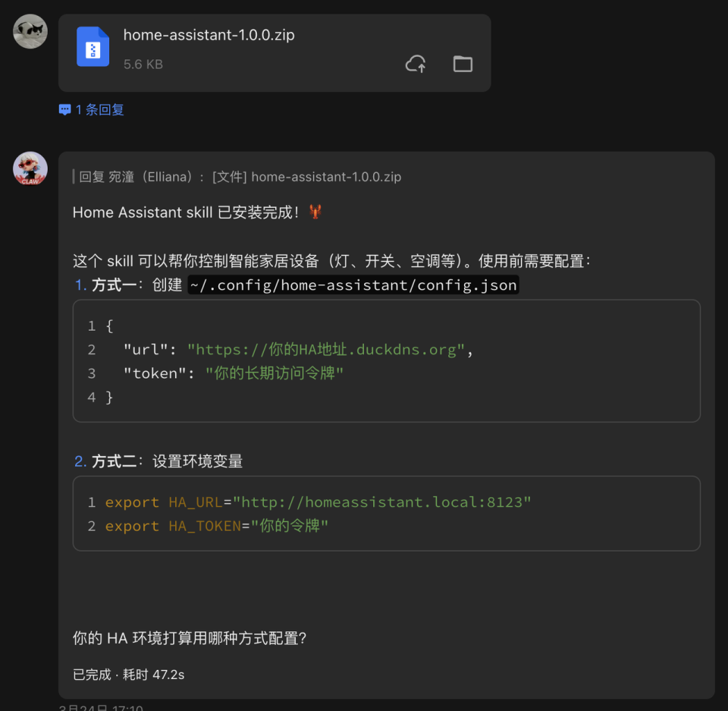Viewport: 728px width, 711px height.
Task: Click the 方式一 list item heading
Action: pos(112,285)
